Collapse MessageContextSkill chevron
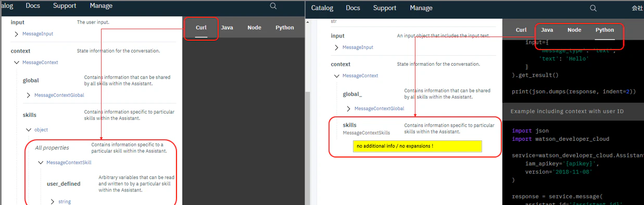 (x=41, y=163)
